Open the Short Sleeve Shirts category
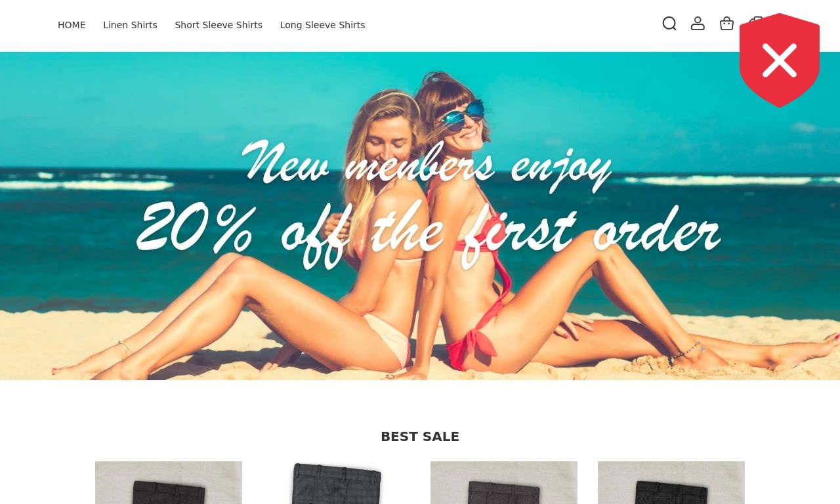840x504 pixels. pos(219,25)
